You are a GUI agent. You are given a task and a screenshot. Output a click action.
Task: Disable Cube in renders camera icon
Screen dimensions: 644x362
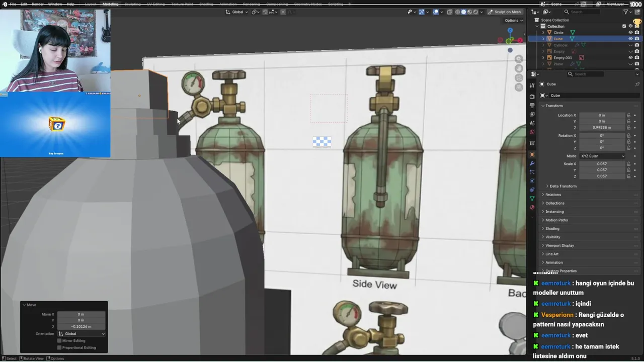point(637,39)
